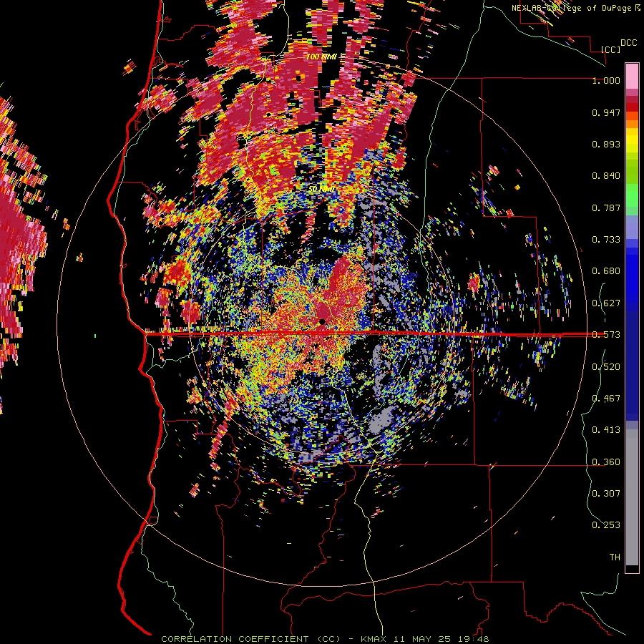Click the 0.413 scale value

point(606,430)
